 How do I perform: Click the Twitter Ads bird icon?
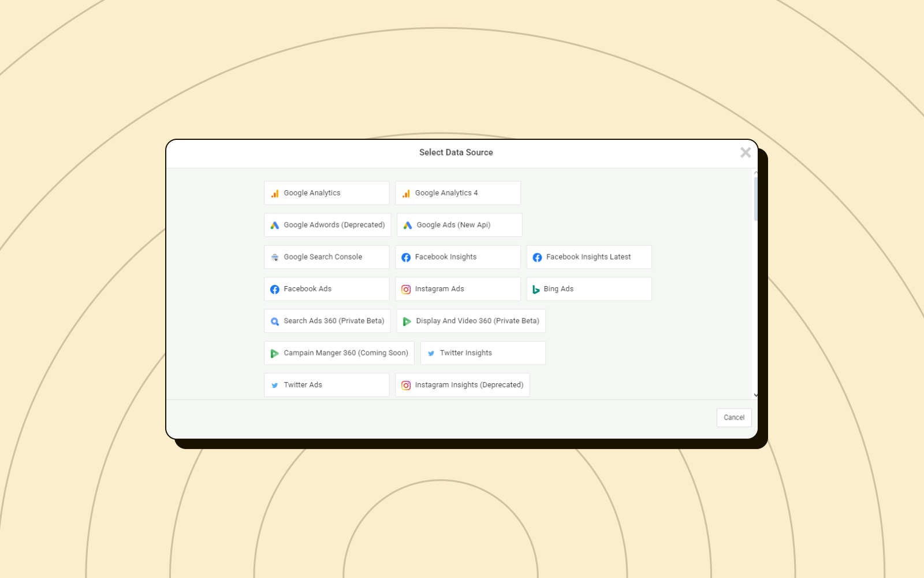click(275, 385)
